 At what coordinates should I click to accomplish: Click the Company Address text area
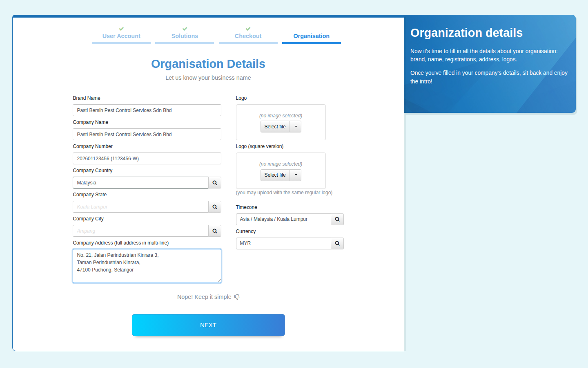147,266
